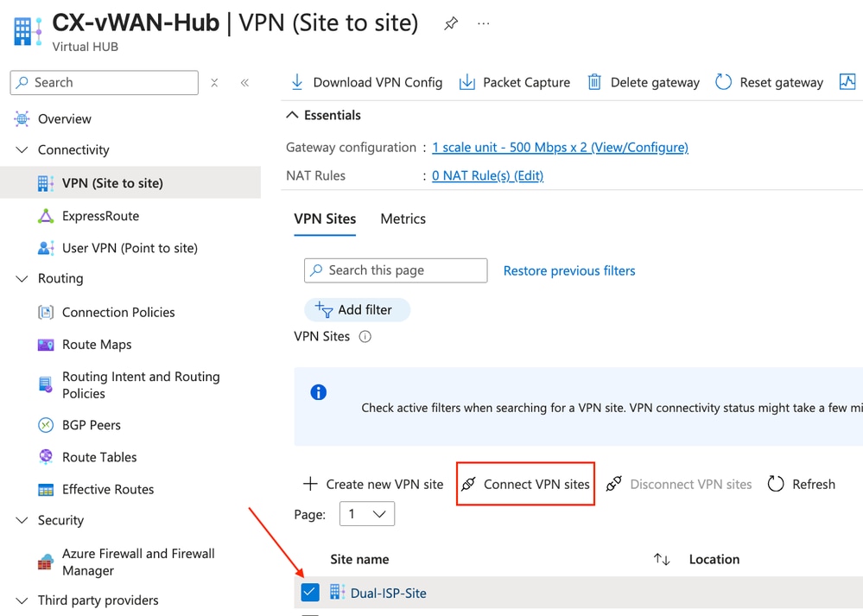This screenshot has height=616, width=863.
Task: Open BGP Peers page
Action: coord(92,425)
